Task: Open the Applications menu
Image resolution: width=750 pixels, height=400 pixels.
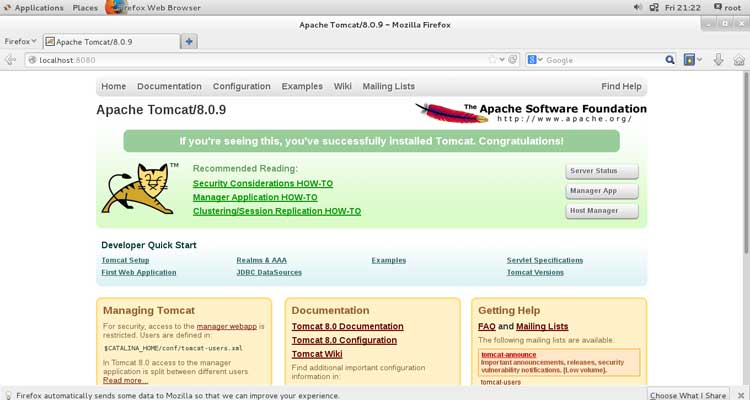Action: pos(33,8)
